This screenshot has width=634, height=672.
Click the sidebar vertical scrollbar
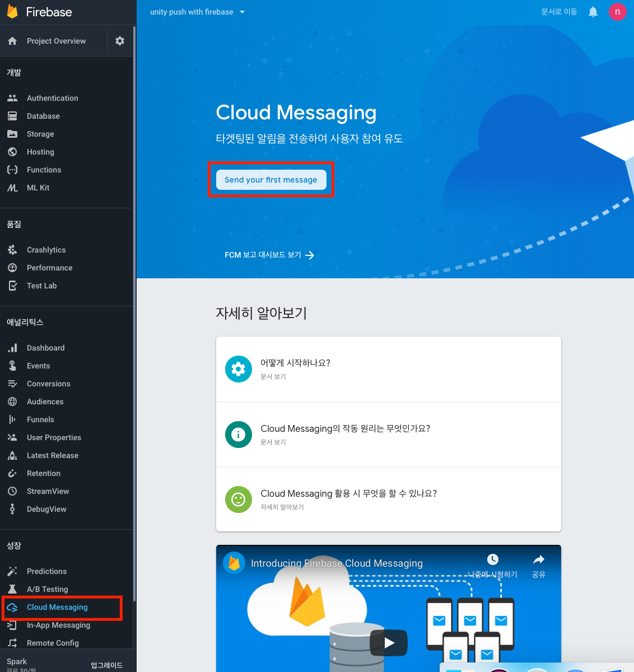pos(134,314)
